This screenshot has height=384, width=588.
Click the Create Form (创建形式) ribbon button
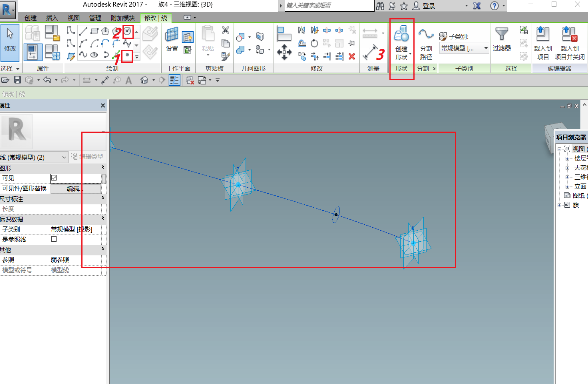tap(401, 43)
